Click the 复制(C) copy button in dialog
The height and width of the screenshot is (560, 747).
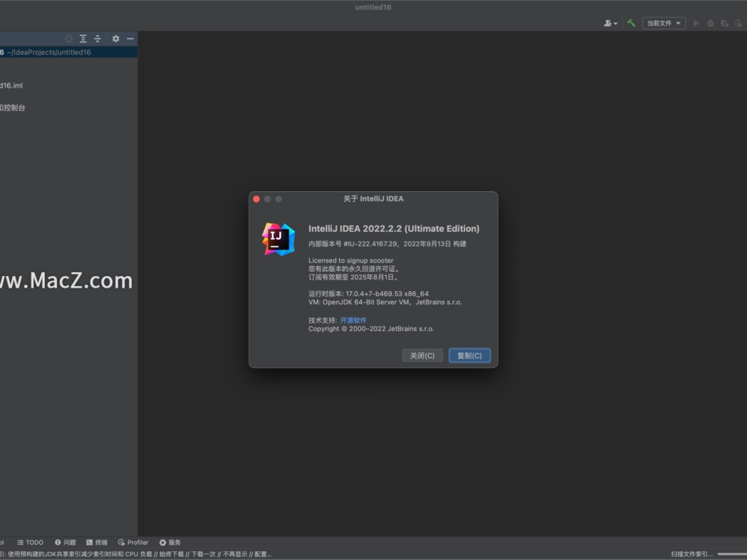[469, 355]
